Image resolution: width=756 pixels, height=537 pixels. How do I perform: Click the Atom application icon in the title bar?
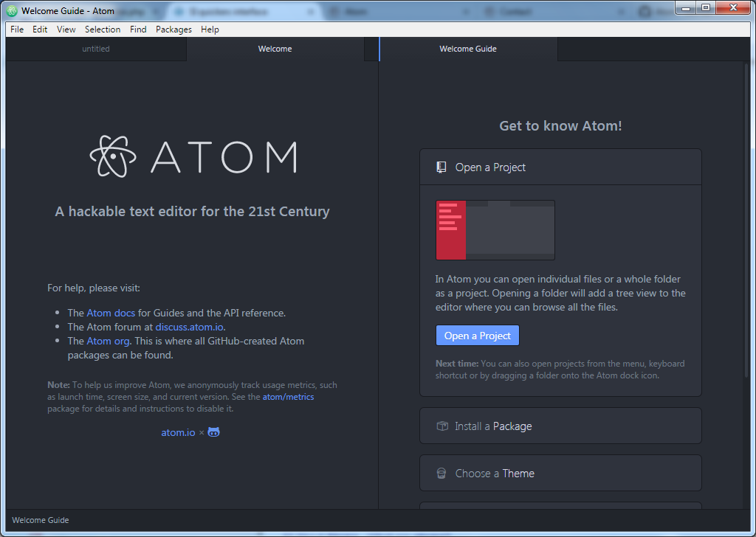coord(10,10)
